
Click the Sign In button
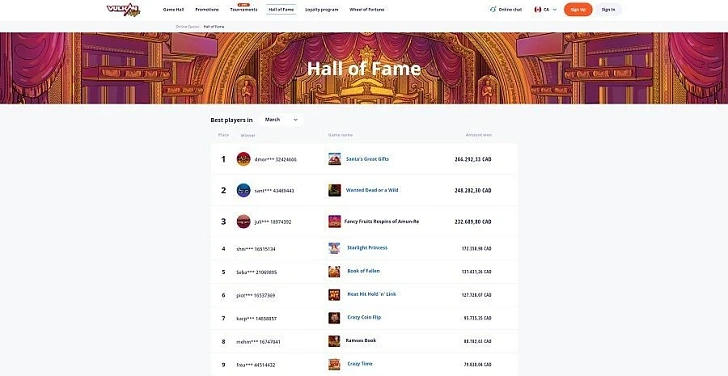[608, 9]
